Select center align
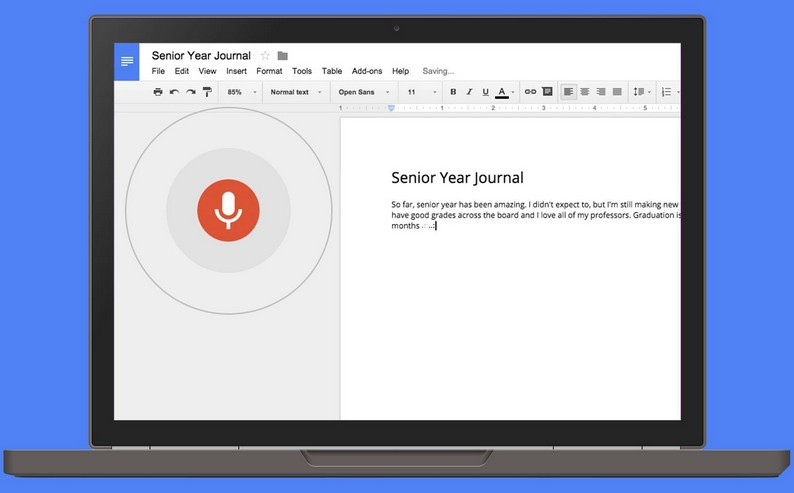 584,92
